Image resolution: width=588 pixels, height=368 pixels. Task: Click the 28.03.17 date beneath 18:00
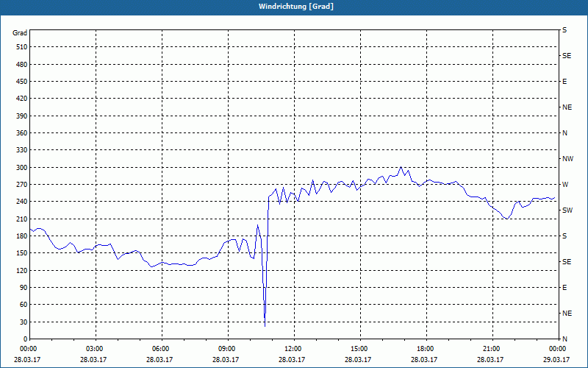click(x=424, y=359)
